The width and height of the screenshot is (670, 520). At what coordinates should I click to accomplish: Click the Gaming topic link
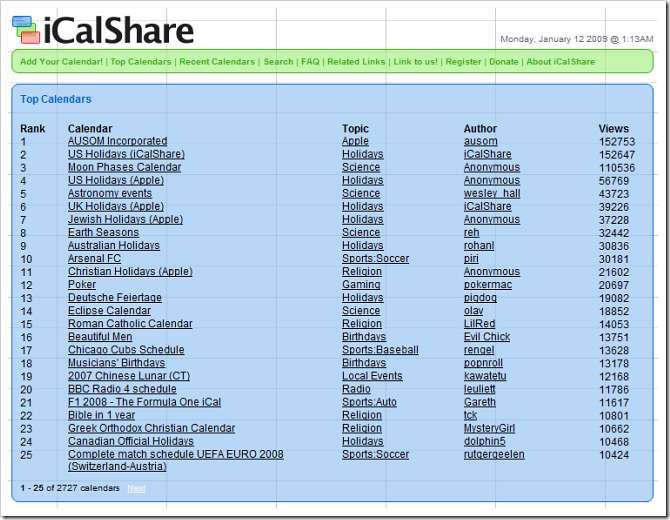(361, 285)
